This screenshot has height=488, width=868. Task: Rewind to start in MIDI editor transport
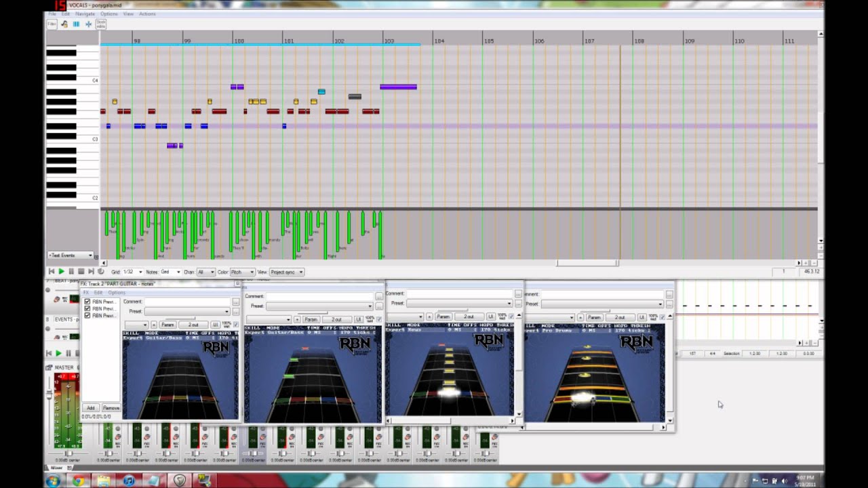[52, 272]
